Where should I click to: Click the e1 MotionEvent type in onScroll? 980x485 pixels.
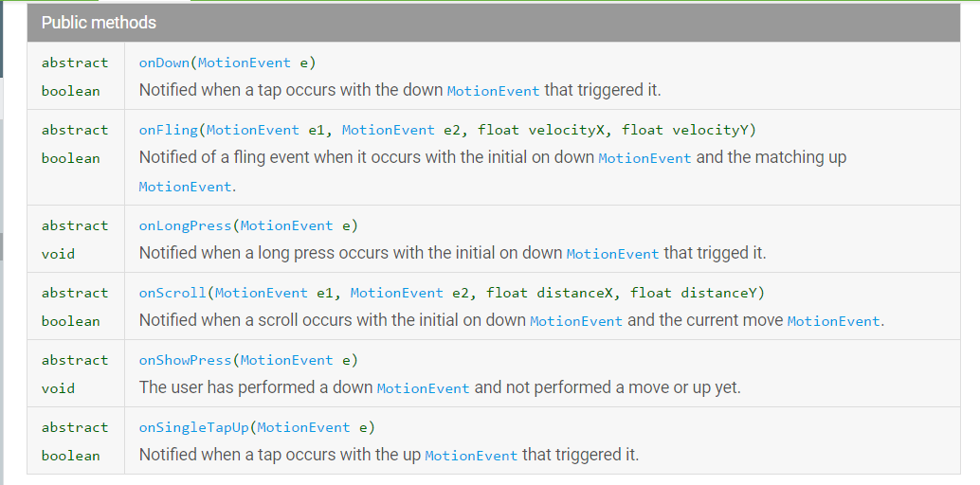261,293
